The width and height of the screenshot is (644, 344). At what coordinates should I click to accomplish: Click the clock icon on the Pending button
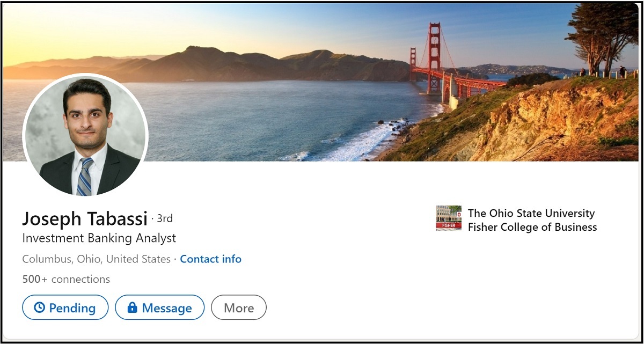coord(39,308)
